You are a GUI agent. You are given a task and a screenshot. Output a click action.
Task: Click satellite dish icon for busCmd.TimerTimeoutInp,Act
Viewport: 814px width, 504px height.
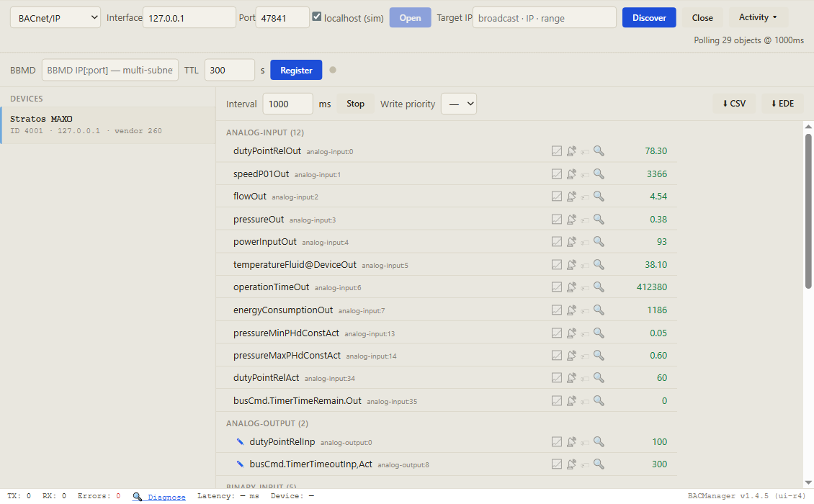coord(571,464)
